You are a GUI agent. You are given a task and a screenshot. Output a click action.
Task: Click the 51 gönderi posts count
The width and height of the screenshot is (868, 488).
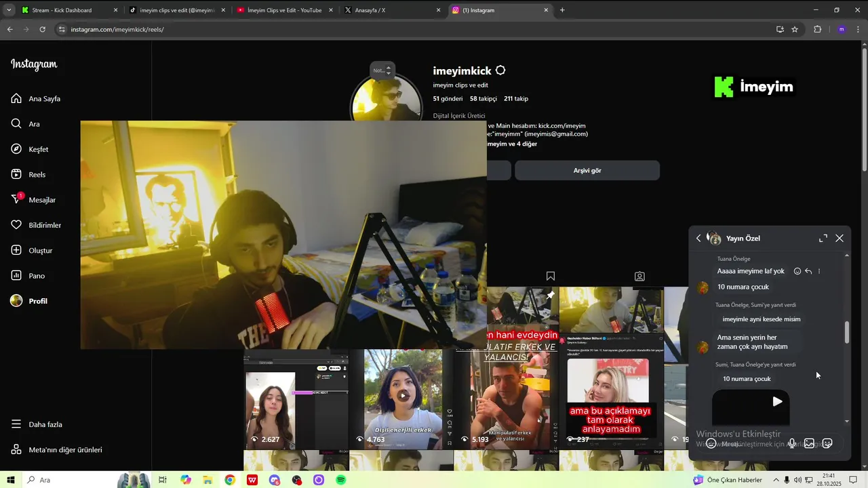coord(448,99)
